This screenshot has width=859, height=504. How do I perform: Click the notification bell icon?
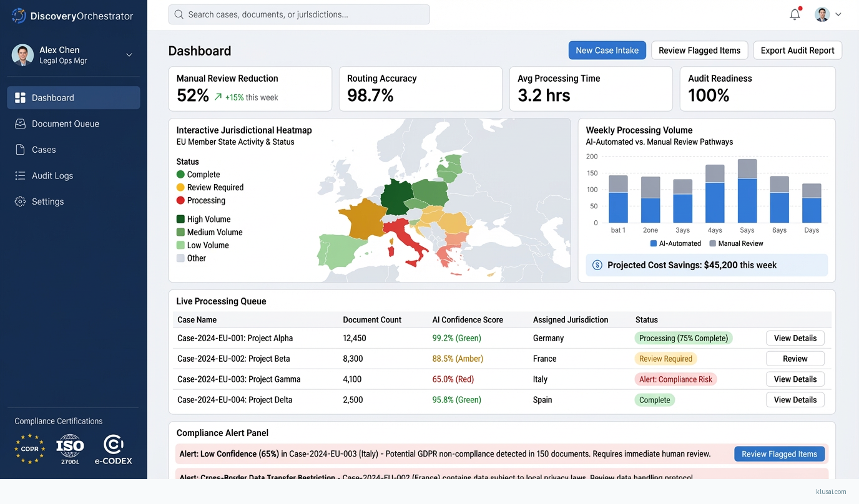pos(795,14)
